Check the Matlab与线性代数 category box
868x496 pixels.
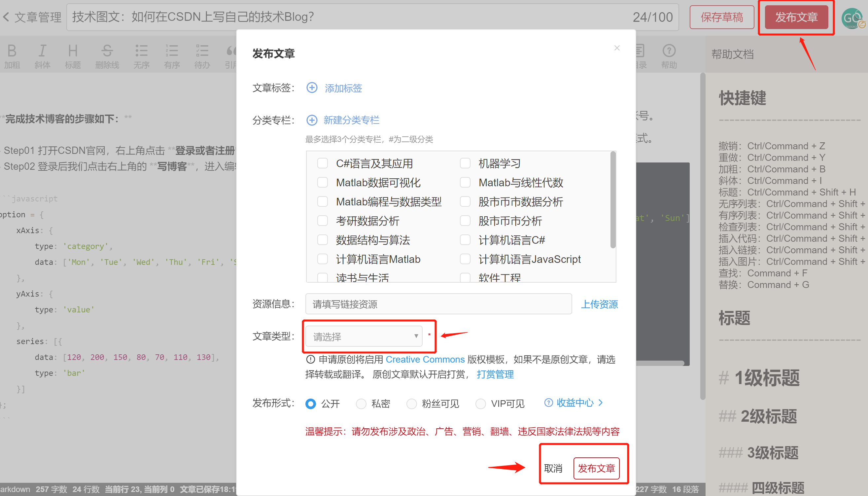point(465,182)
